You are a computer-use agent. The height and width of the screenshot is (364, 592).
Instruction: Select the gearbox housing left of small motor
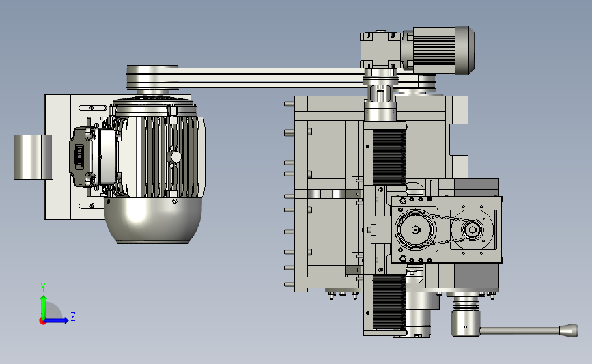[380, 51]
